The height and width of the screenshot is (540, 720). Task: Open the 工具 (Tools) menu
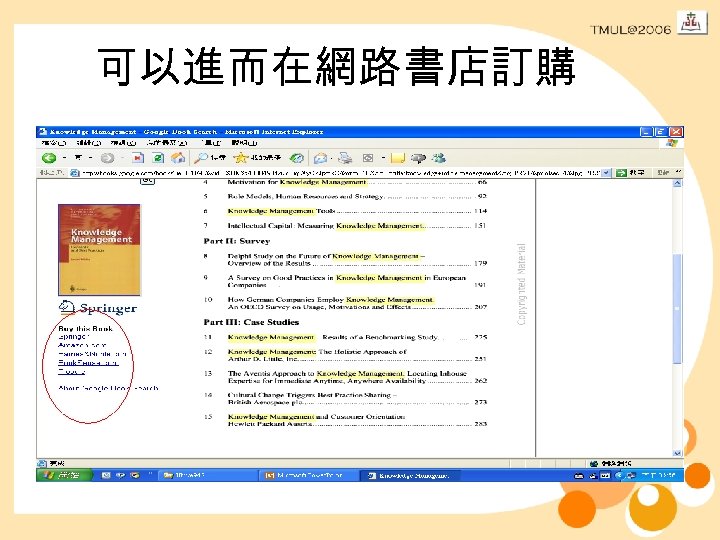pyautogui.click(x=211, y=143)
